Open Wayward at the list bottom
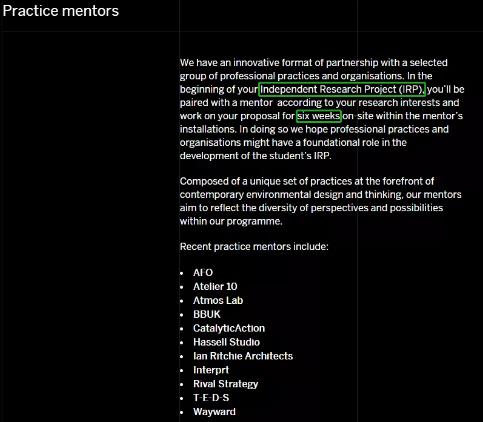Viewport: 483px width, 422px height. tap(214, 412)
